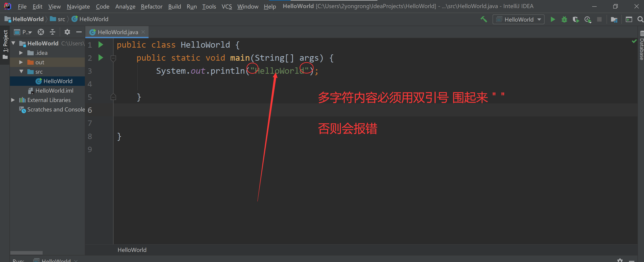Select HelloWorld.iml file in tree
Image resolution: width=644 pixels, height=262 pixels.
pyautogui.click(x=54, y=91)
